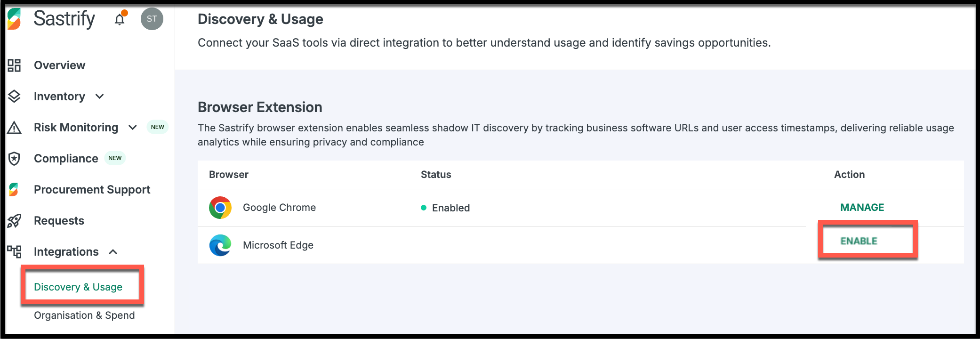The width and height of the screenshot is (980, 339).
Task: Open Discovery & Usage submenu item
Action: pyautogui.click(x=78, y=287)
